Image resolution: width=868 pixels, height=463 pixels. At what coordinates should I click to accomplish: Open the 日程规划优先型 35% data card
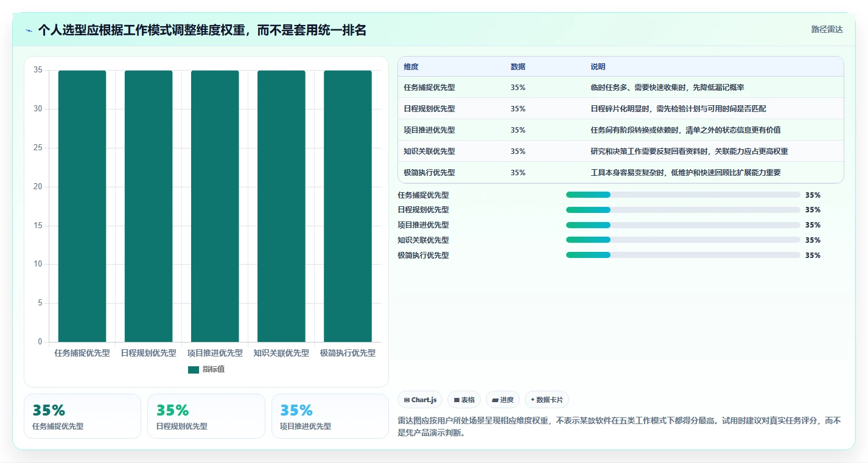[206, 416]
